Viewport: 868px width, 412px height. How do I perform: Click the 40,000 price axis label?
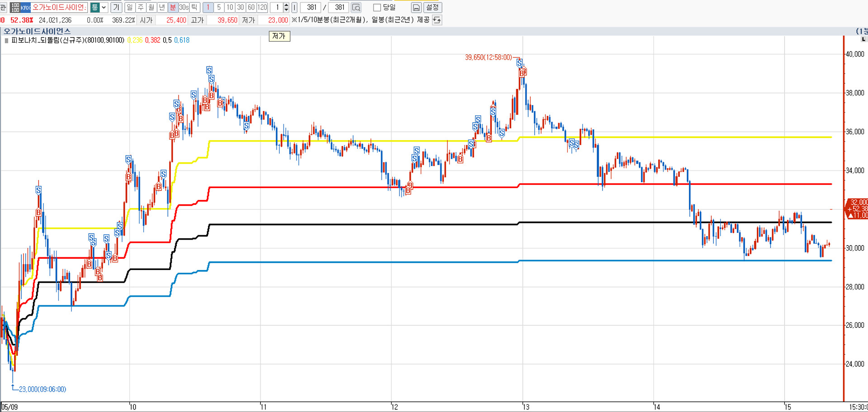(x=855, y=54)
